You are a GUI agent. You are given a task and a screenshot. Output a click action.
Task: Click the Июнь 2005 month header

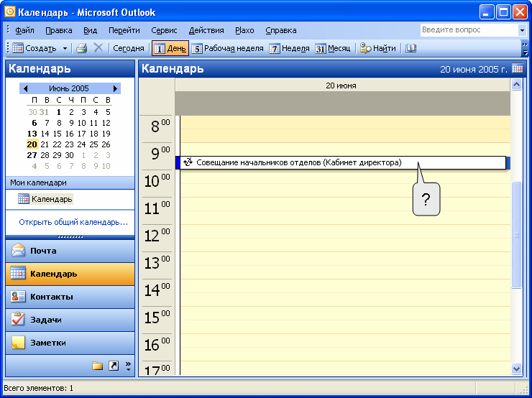click(69, 88)
